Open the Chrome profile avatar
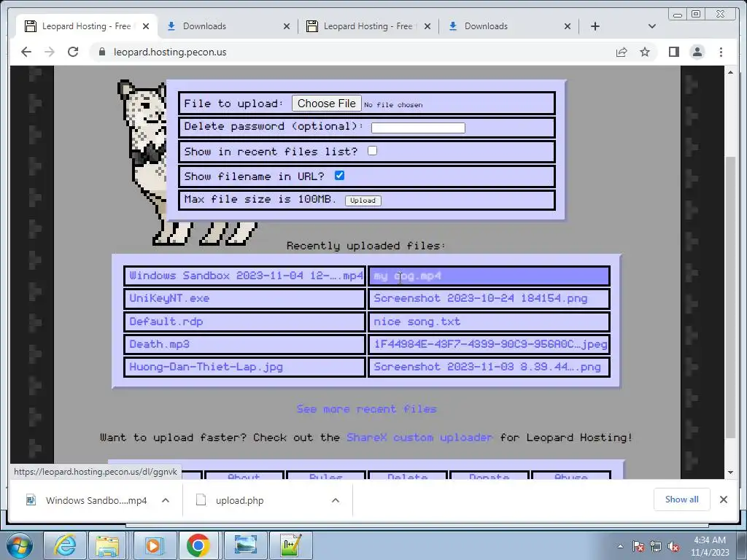This screenshot has height=560, width=747. pos(697,52)
